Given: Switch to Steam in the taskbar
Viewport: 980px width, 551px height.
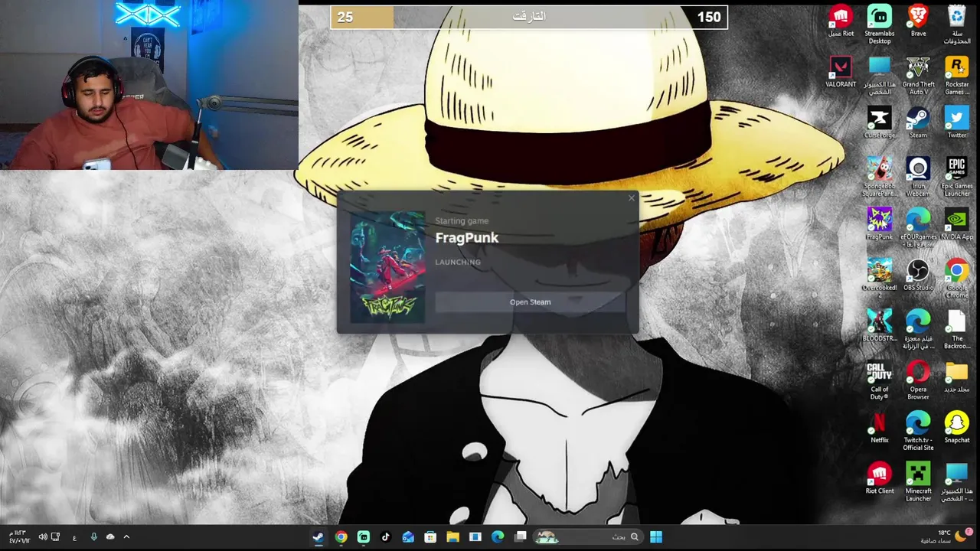Looking at the screenshot, I should tap(318, 536).
